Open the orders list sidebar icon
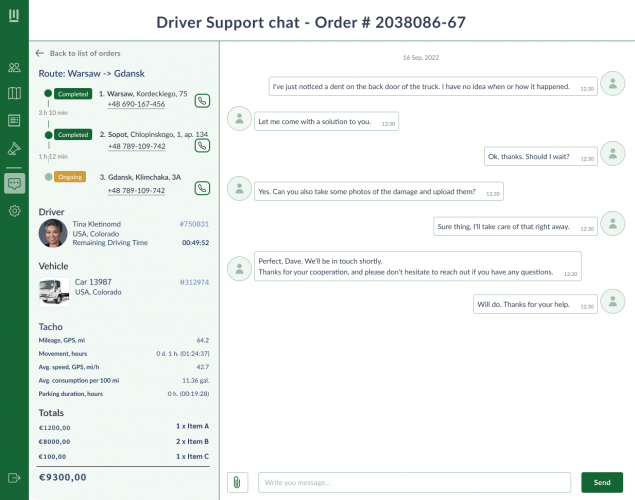The height and width of the screenshot is (500, 635). click(14, 121)
